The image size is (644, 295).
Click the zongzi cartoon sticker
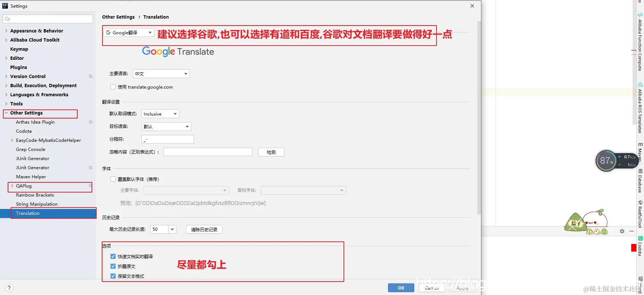point(586,222)
